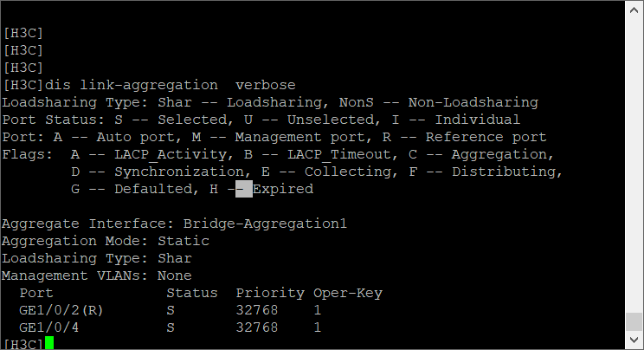The width and height of the screenshot is (644, 350).
Task: Click the 'Management VLANs: None' line
Action: pyautogui.click(x=96, y=275)
